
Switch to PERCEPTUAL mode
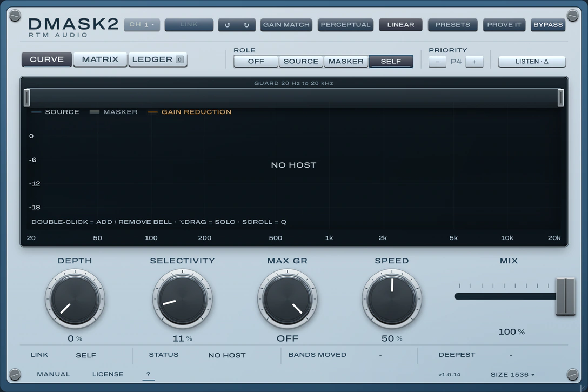[345, 25]
